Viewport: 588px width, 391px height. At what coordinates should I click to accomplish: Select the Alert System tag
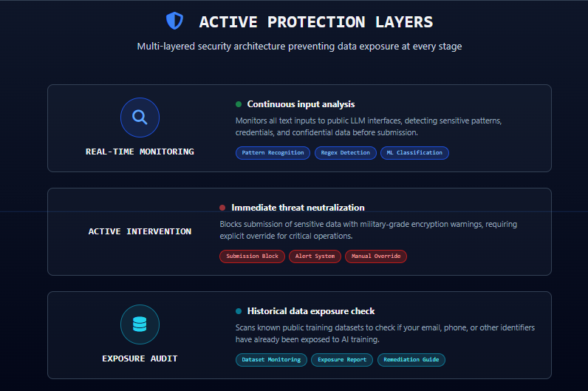pyautogui.click(x=315, y=256)
